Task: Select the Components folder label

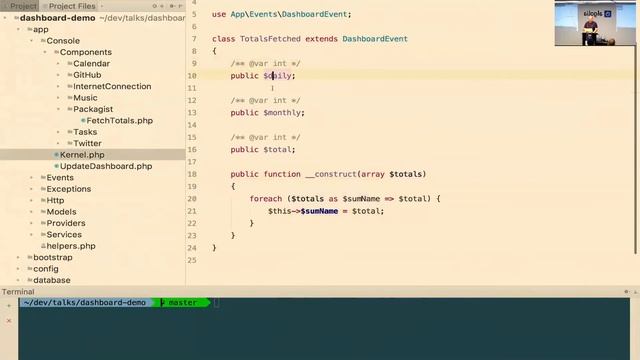Action: click(86, 52)
